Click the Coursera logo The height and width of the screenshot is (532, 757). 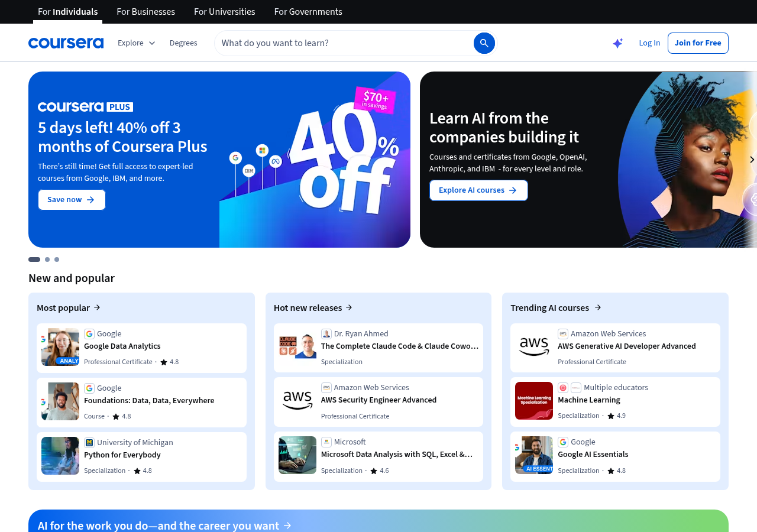pos(66,43)
